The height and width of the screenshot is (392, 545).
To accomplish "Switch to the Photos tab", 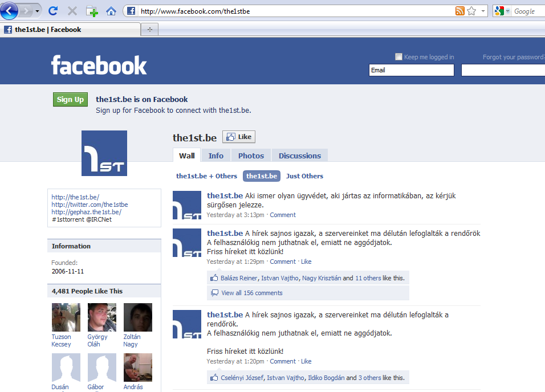I will coord(251,156).
